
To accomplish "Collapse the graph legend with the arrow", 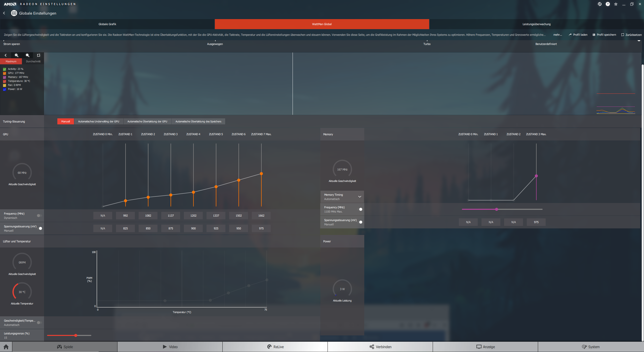I will pyautogui.click(x=6, y=55).
